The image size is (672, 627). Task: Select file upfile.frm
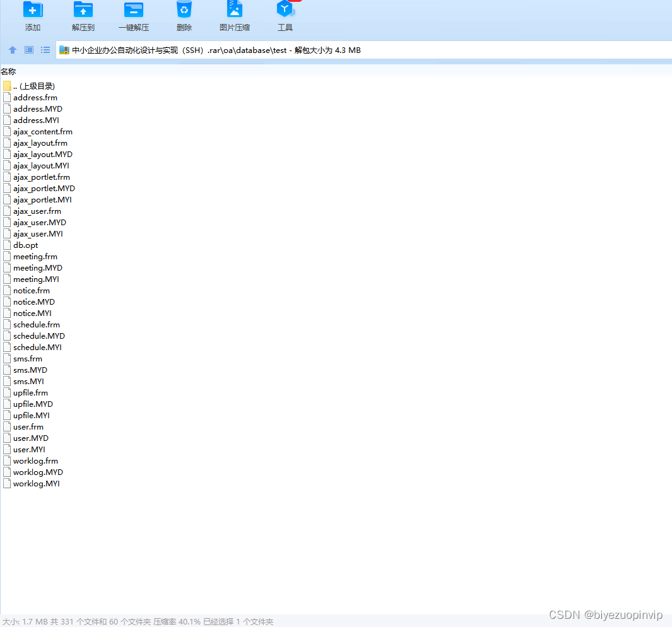(x=30, y=392)
